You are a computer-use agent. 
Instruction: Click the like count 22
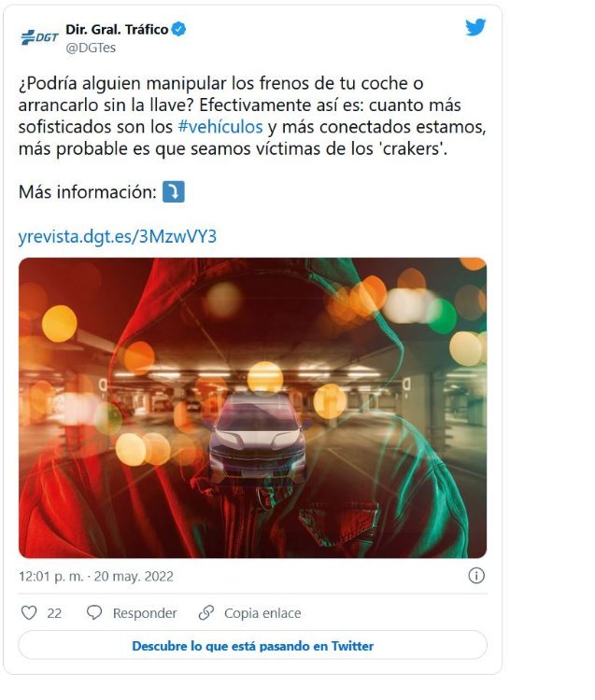click(54, 613)
